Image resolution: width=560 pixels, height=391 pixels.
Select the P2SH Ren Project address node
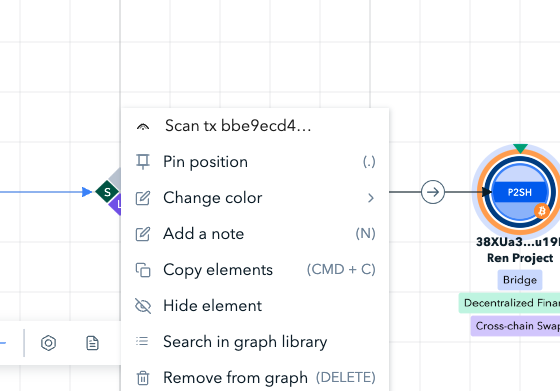click(520, 192)
